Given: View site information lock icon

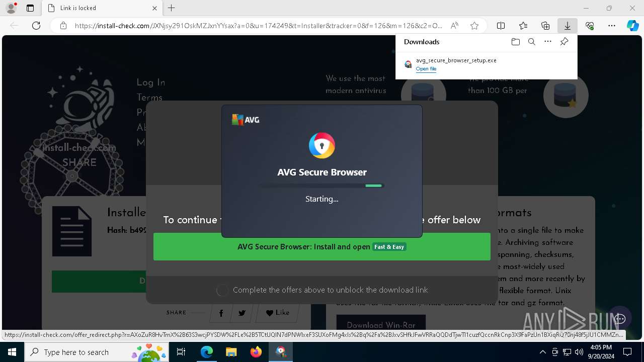Looking at the screenshot, I should click(63, 26).
